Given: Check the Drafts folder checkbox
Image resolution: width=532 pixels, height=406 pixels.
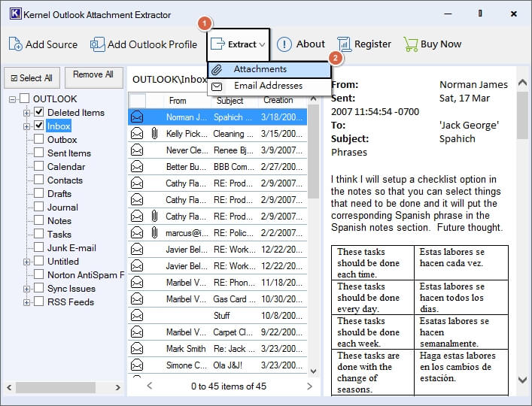Looking at the screenshot, I should (39, 193).
